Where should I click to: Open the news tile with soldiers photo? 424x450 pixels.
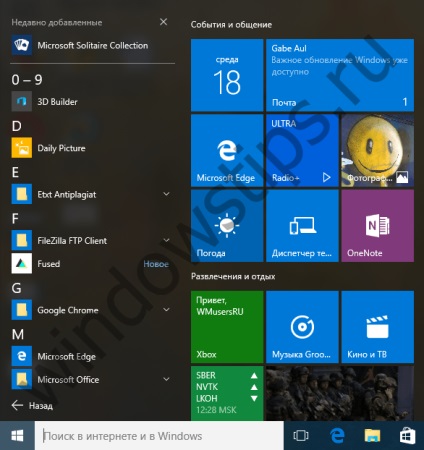(340, 393)
